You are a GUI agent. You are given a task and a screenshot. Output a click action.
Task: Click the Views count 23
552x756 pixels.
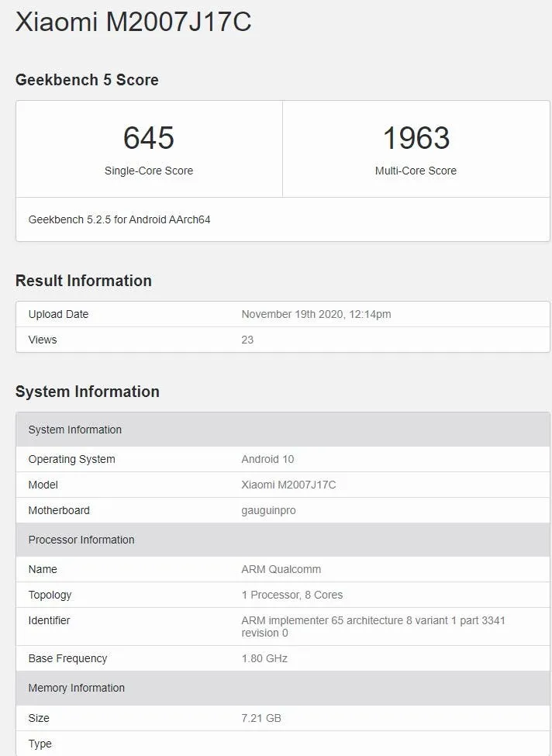click(x=247, y=340)
